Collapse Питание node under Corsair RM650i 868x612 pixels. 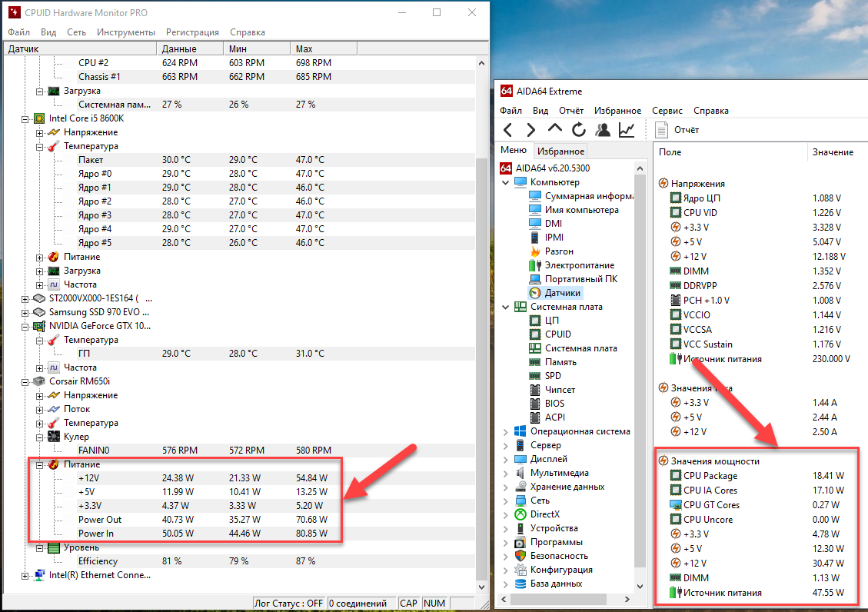click(x=39, y=465)
